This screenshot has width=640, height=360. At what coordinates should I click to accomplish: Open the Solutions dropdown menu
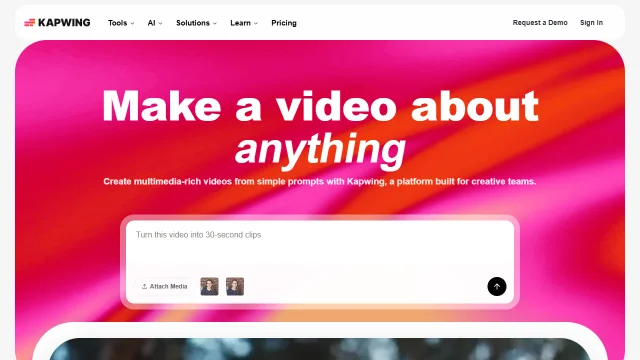[x=196, y=23]
